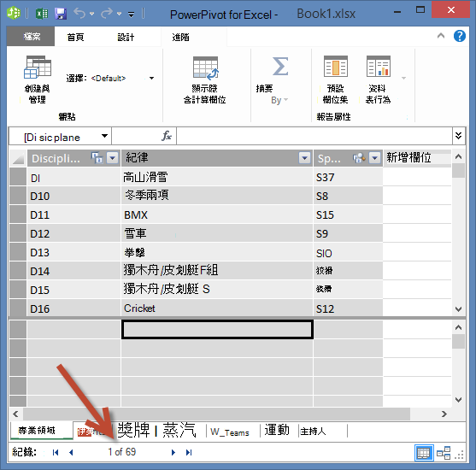Open the 檔案 file tab
Screen dimensions: 476x470
click(x=31, y=37)
